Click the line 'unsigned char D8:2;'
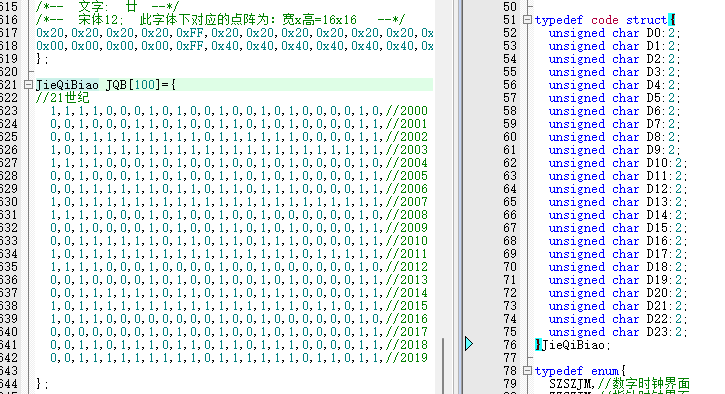 (614, 137)
